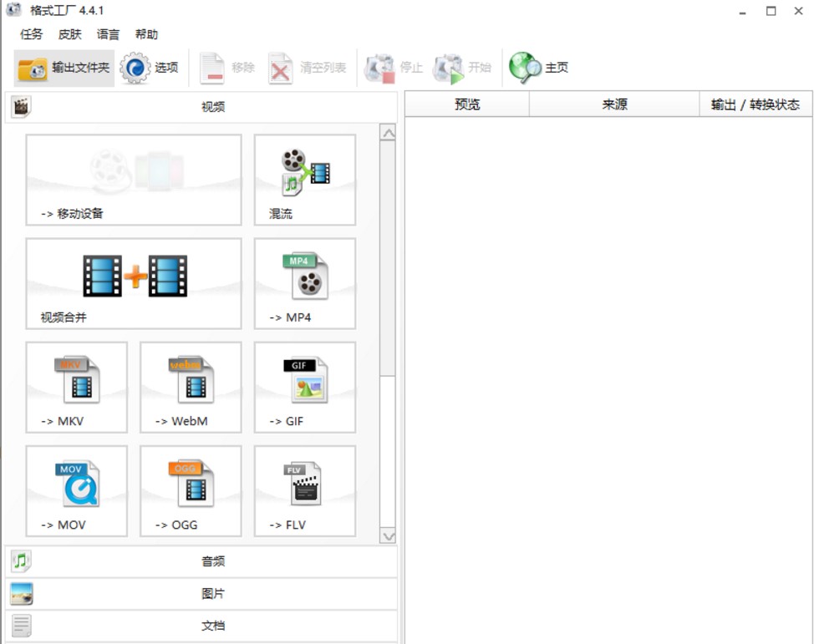Open Options (选项) gear icon
The height and width of the screenshot is (644, 814).
(x=135, y=68)
